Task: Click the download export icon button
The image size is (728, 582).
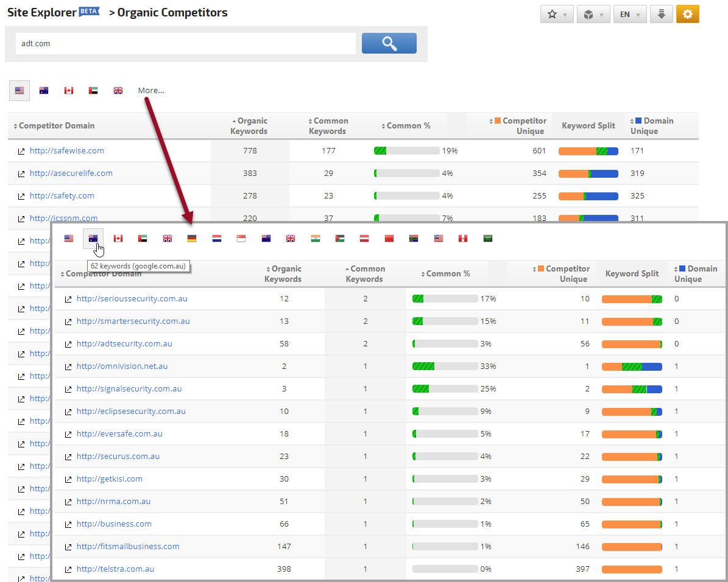Action: (x=661, y=15)
